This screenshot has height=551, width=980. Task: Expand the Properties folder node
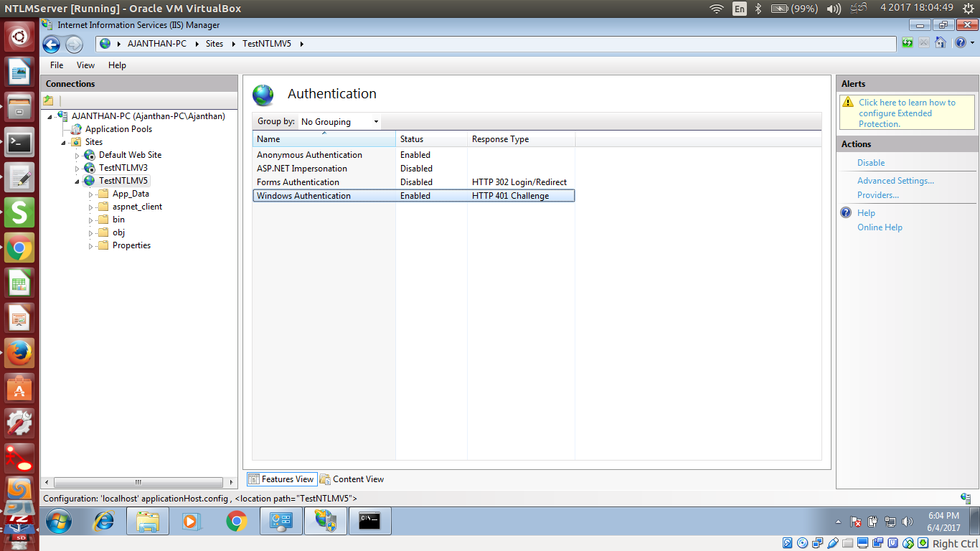[91, 245]
